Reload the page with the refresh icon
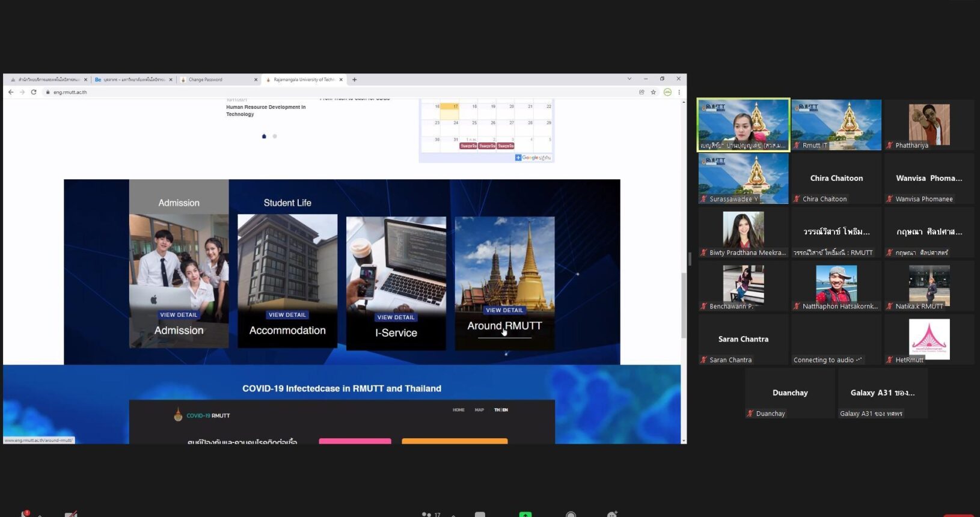This screenshot has width=980, height=517. pos(34,92)
